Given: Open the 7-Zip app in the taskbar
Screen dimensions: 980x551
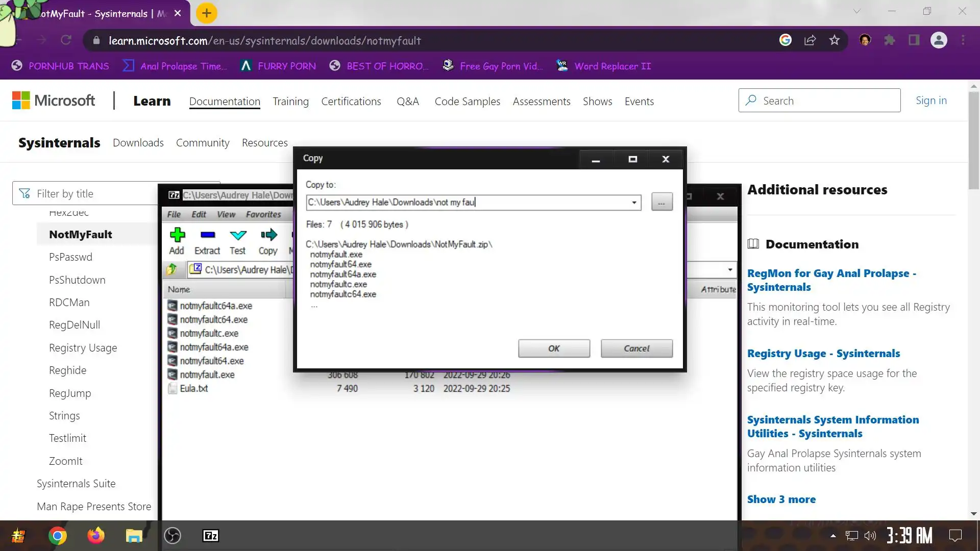Looking at the screenshot, I should click(211, 536).
